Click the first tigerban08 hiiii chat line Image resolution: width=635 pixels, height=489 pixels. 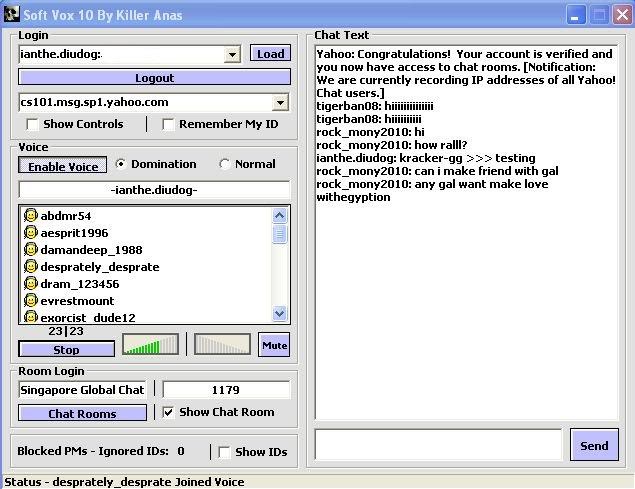click(375, 106)
